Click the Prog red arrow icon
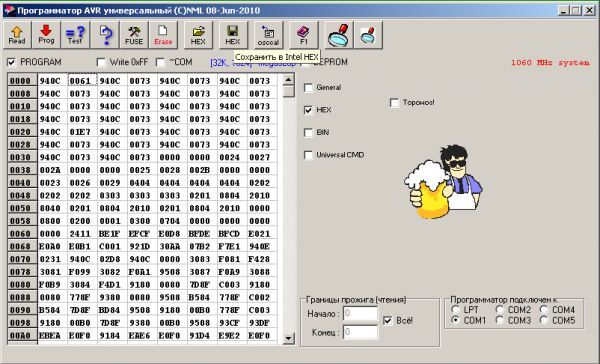 click(x=46, y=35)
